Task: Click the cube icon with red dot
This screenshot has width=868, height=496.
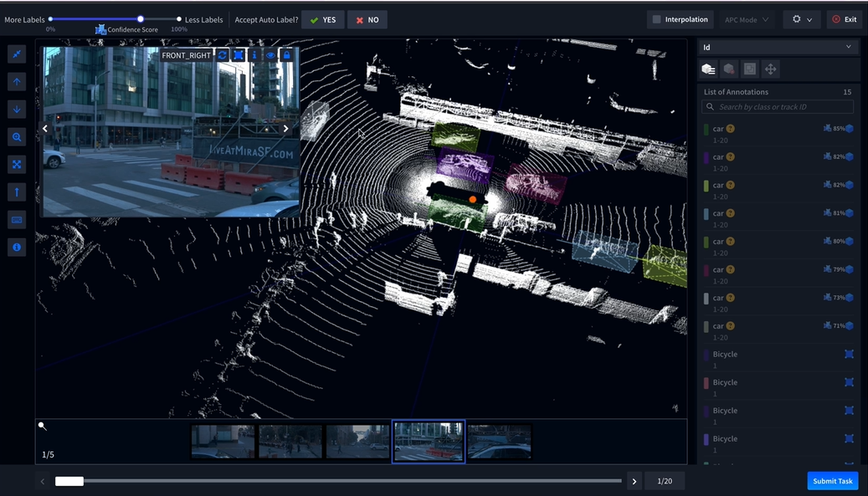Action: [x=729, y=69]
